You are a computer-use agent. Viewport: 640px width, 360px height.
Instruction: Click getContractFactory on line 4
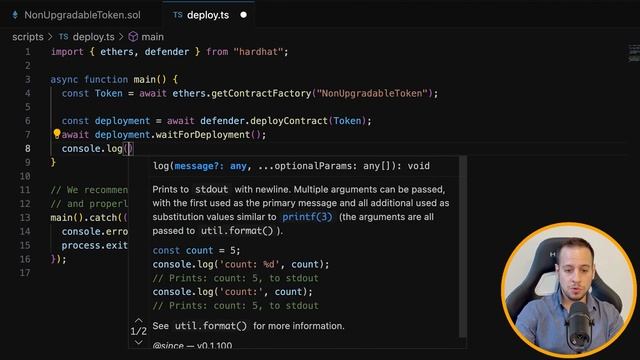(x=261, y=93)
